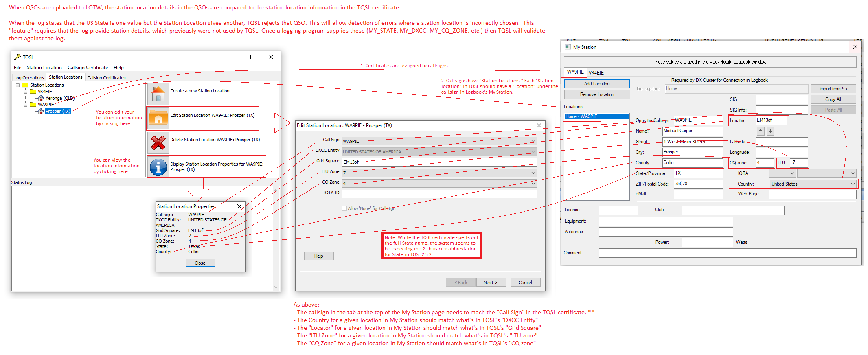Click the down arrow button in My Station

point(770,131)
